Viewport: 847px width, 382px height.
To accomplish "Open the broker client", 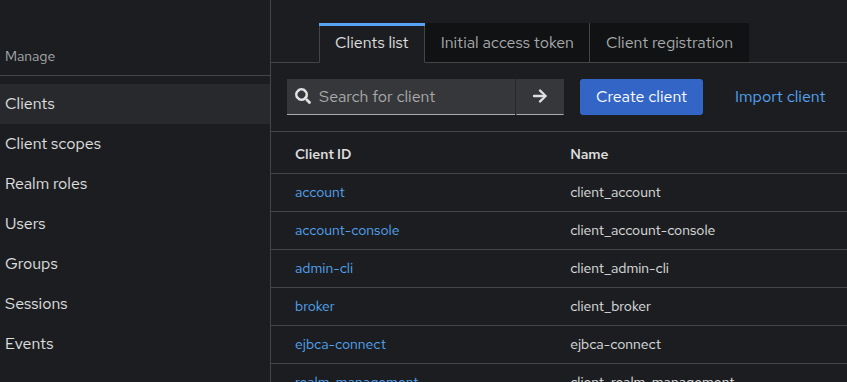I will coord(314,306).
